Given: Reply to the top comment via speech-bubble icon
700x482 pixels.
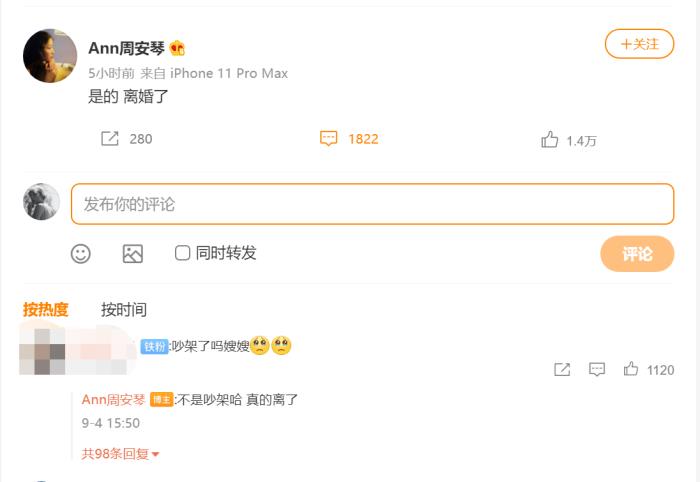Looking at the screenshot, I should tap(597, 370).
